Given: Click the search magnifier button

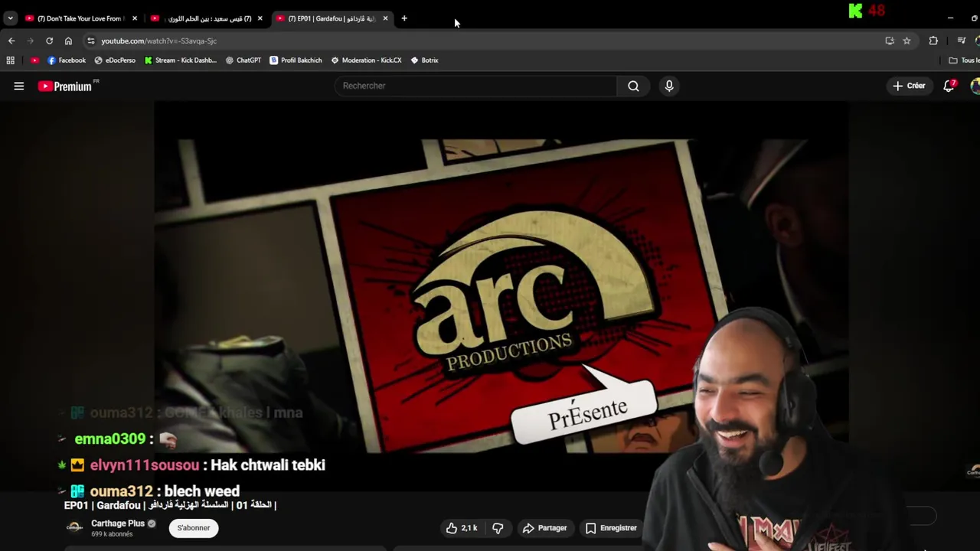Looking at the screenshot, I should point(633,86).
